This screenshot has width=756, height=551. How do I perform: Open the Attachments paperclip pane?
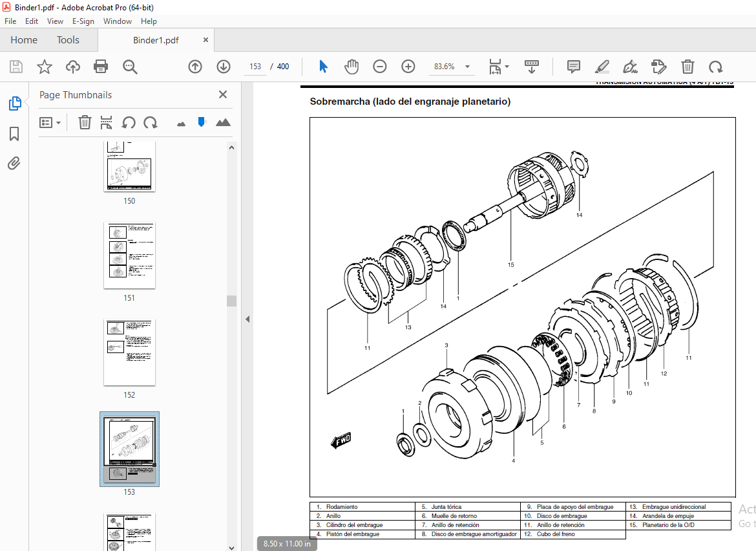click(x=14, y=164)
